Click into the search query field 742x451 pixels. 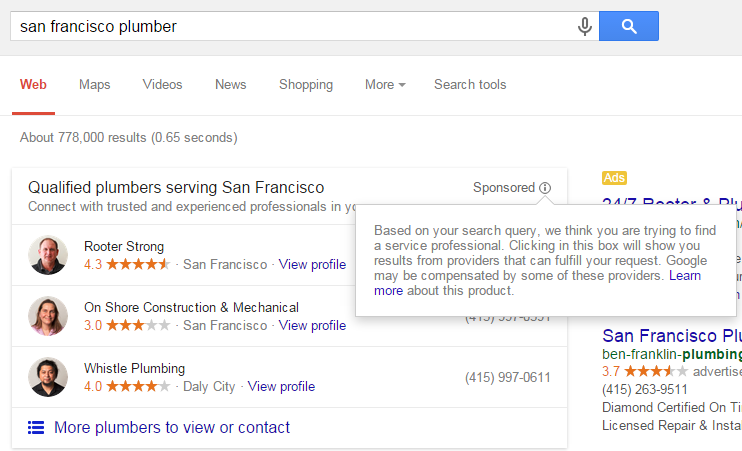(x=293, y=26)
